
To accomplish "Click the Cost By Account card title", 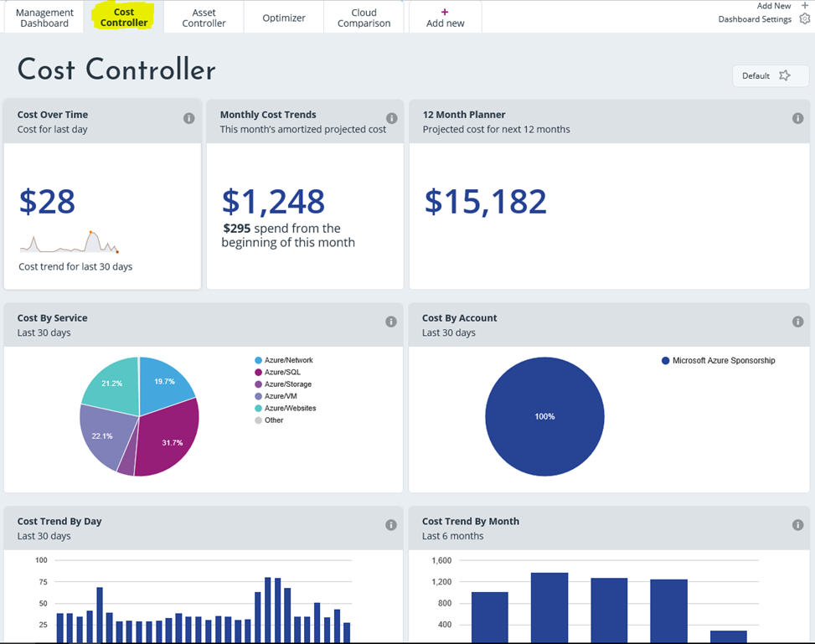I will click(x=460, y=317).
